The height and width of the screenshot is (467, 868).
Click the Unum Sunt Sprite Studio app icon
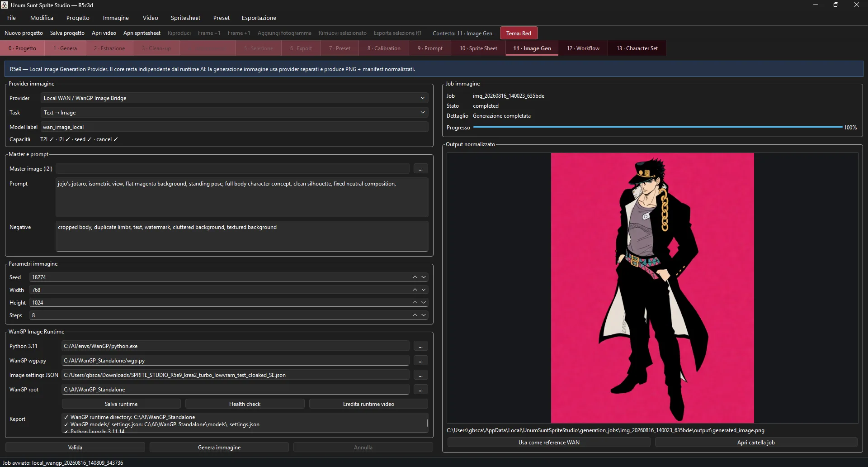click(x=5, y=5)
